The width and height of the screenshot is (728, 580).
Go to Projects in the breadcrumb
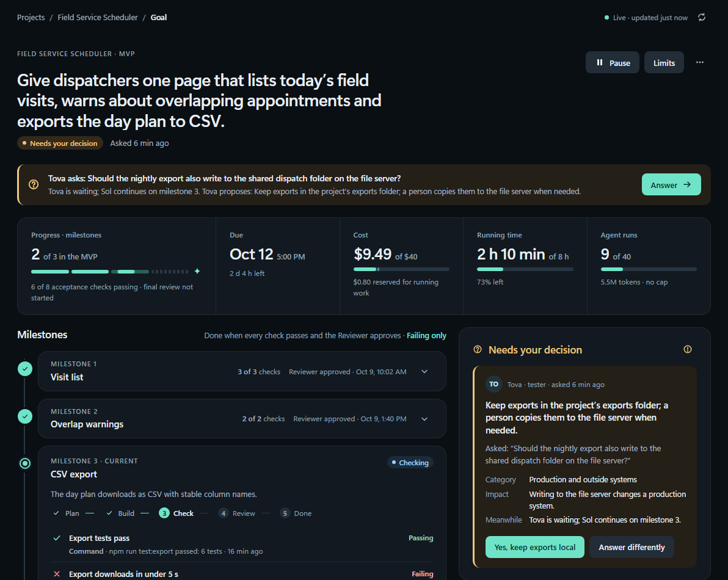point(31,18)
